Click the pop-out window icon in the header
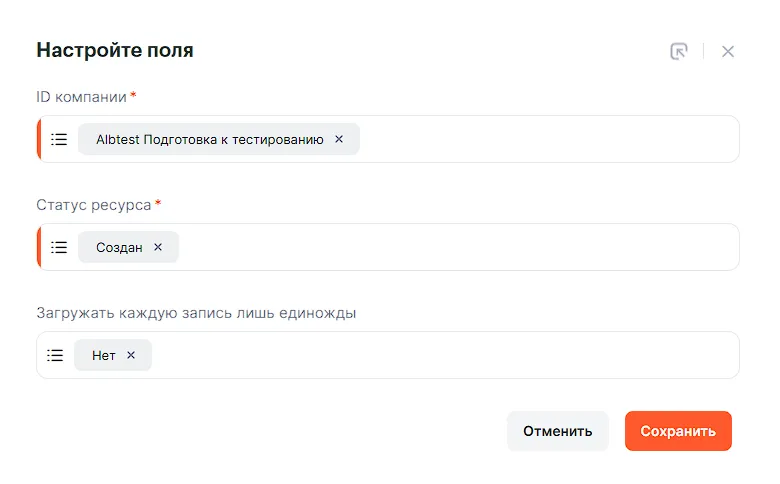780x484 pixels. coord(679,51)
